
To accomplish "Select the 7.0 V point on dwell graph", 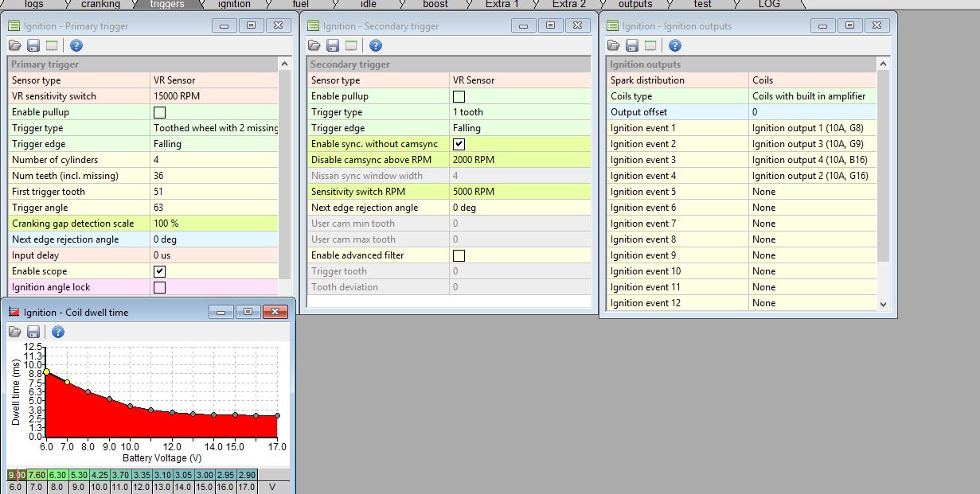I will [x=67, y=383].
